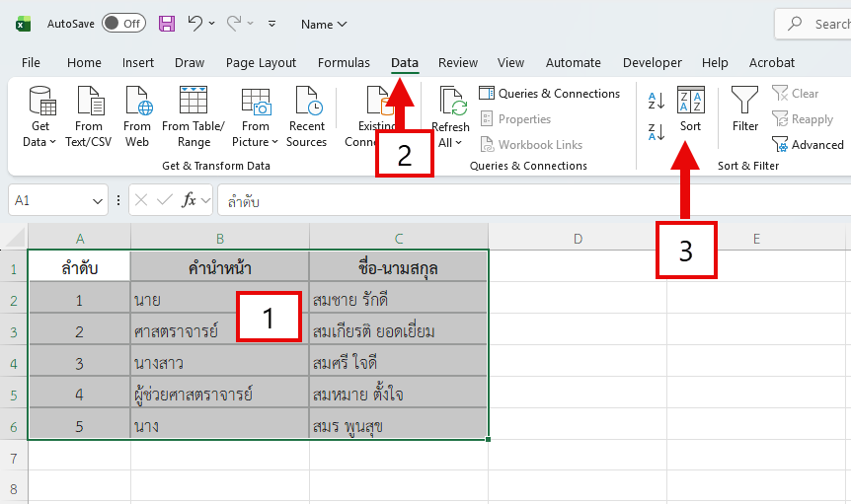The image size is (851, 504).
Task: Open the Review tab
Action: coord(458,63)
